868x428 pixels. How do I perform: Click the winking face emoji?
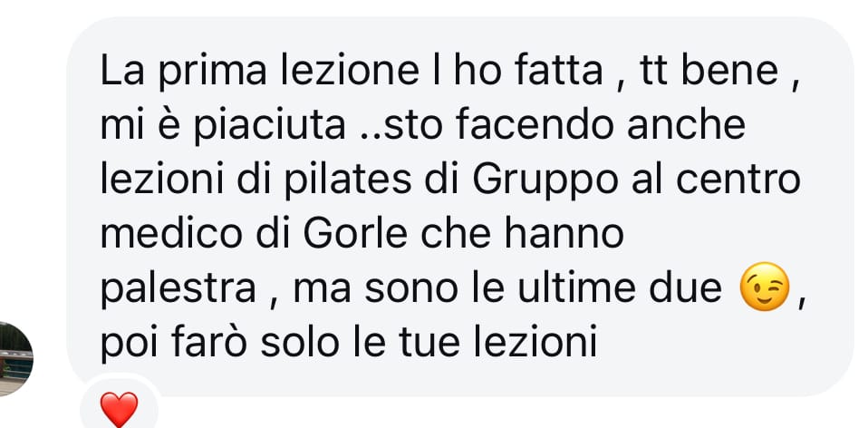coord(764,287)
